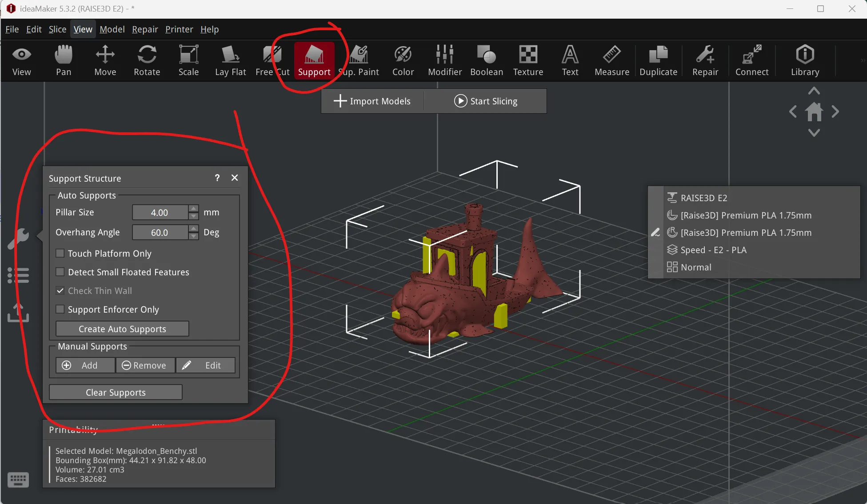The width and height of the screenshot is (867, 504).
Task: Open the wrench settings sidebar icon
Action: (x=18, y=238)
